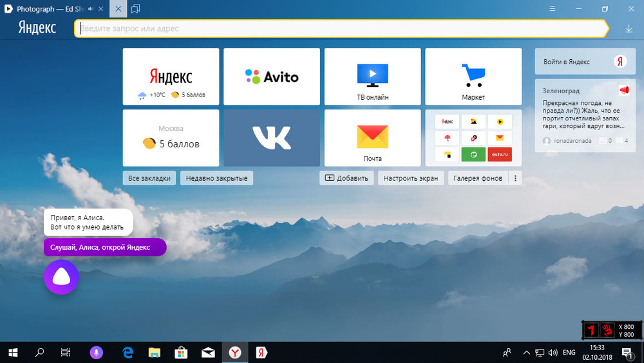Screen dimensions: 644x363
Task: Open the green mini icon in folder tile
Action: click(x=473, y=154)
